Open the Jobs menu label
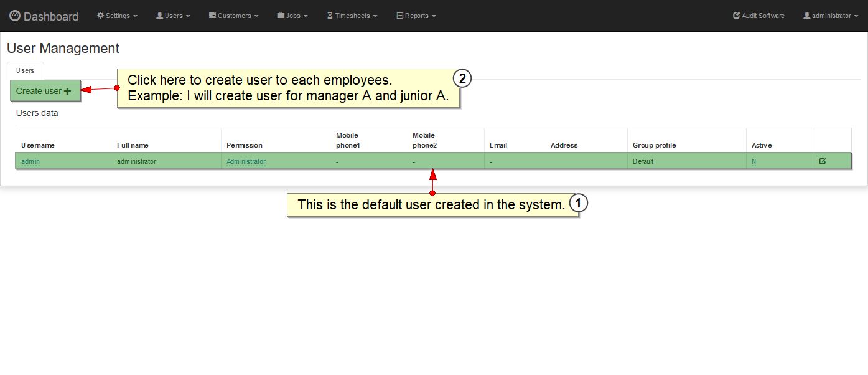The width and height of the screenshot is (868, 375). tap(293, 16)
